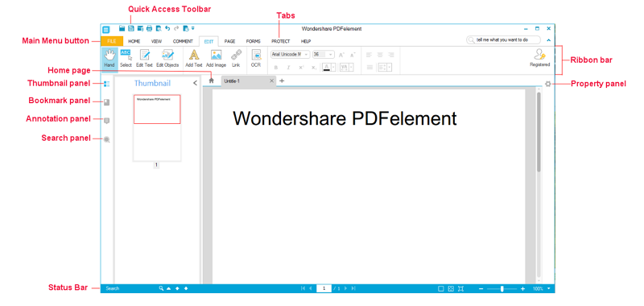Open the Thumbnail panel from sidebar

107,84
